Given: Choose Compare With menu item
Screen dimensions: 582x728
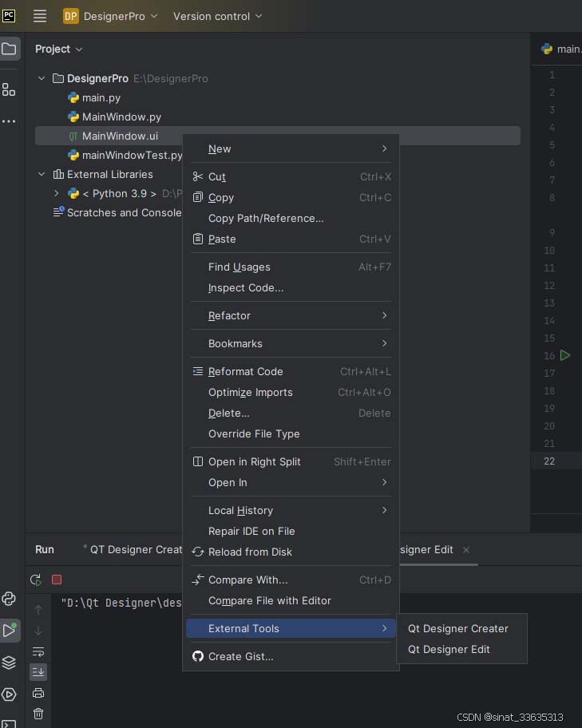Looking at the screenshot, I should (x=291, y=580).
